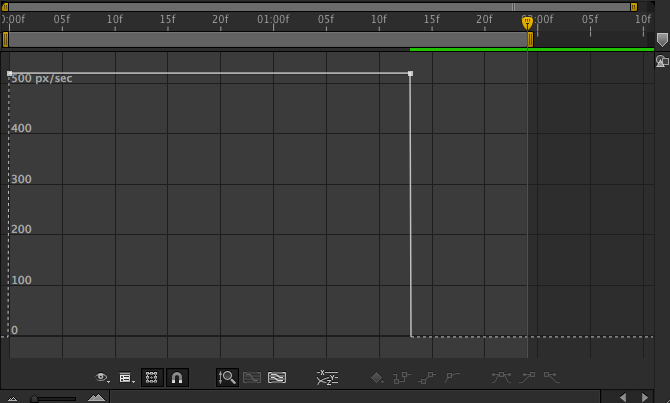Click the first 20f mark on time ruler
The width and height of the screenshot is (670, 403).
click(x=220, y=20)
